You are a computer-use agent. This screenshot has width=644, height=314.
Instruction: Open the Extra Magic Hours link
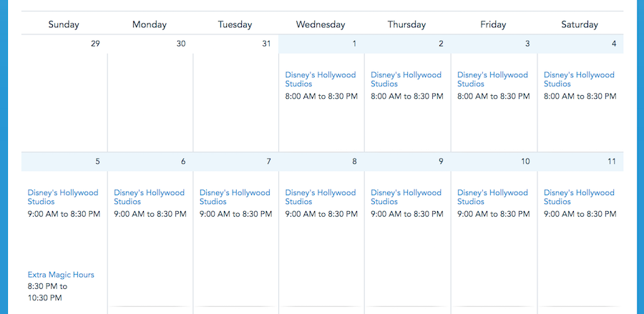coord(61,275)
